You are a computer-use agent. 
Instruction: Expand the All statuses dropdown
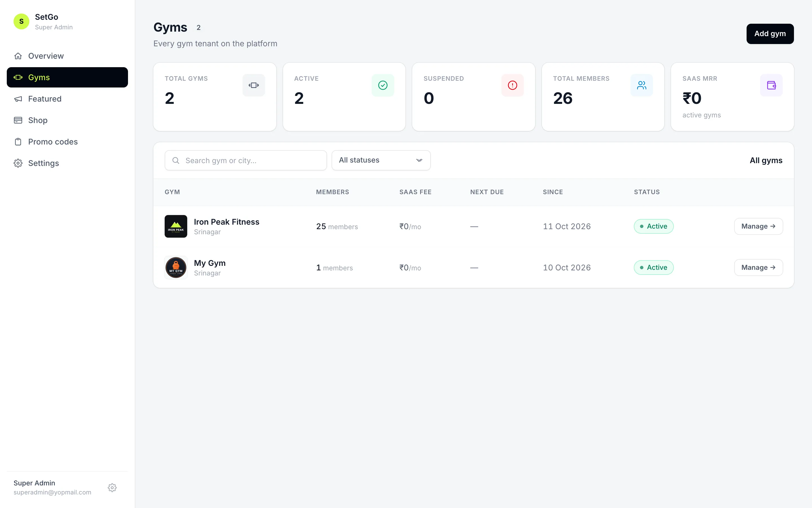tap(381, 160)
